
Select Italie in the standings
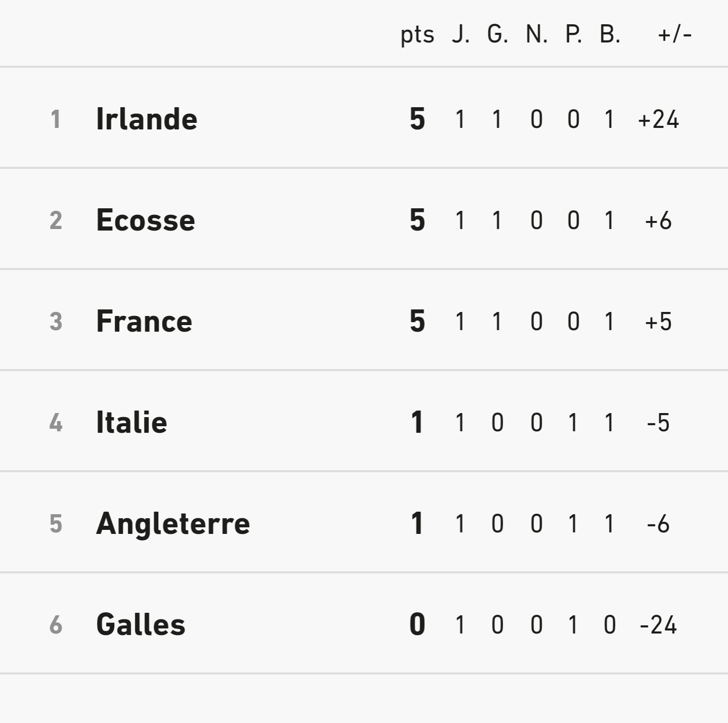pos(131,423)
